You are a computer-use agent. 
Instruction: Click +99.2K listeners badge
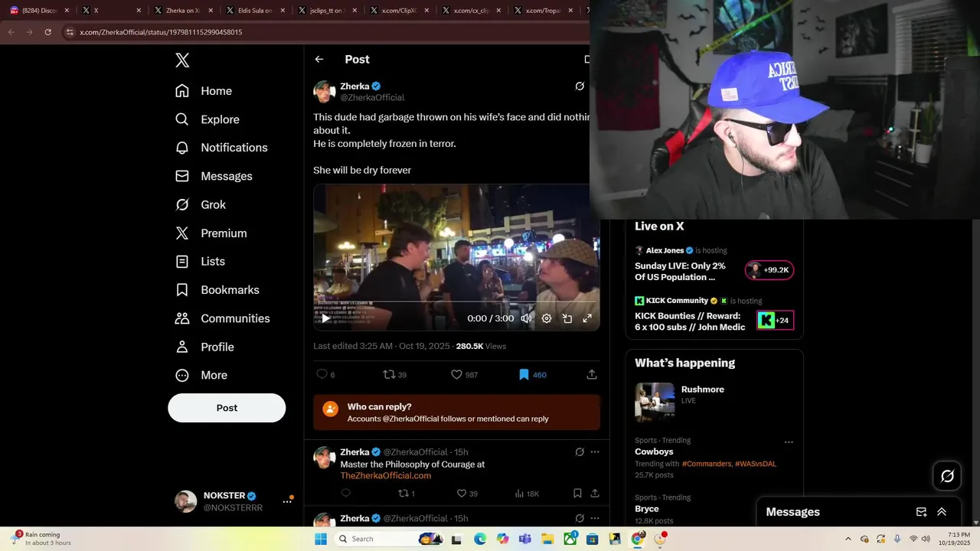(769, 270)
